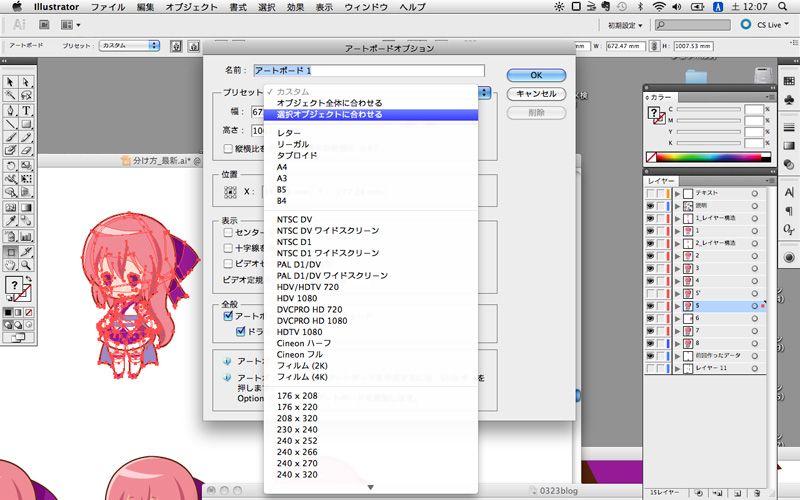
Task: Click the Cyan (C) slider in カラー panel
Action: pyautogui.click(x=709, y=110)
